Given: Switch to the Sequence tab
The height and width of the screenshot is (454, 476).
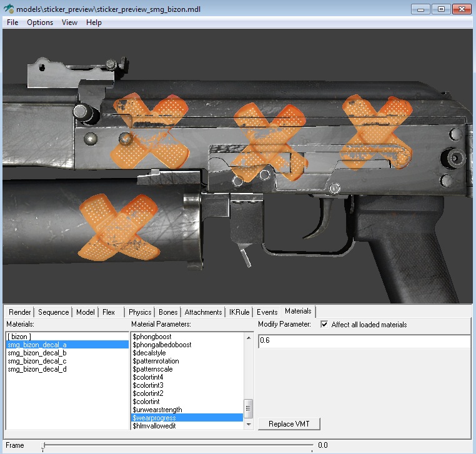Looking at the screenshot, I should pos(54,312).
